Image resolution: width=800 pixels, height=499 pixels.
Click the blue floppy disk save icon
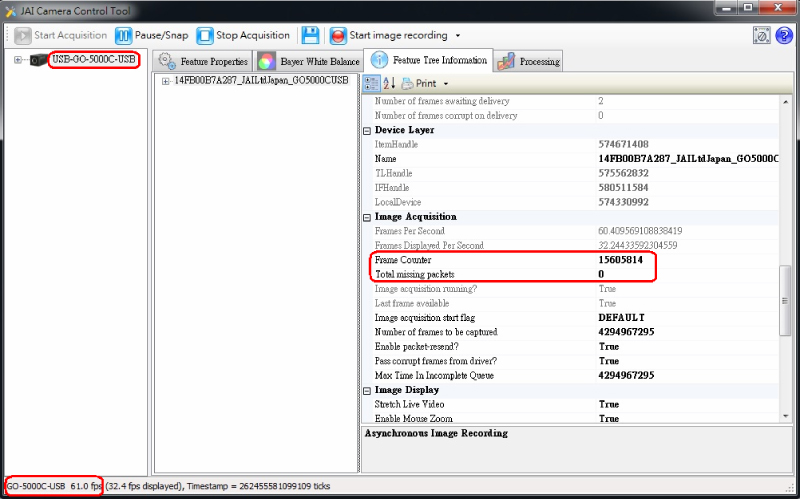click(x=310, y=35)
